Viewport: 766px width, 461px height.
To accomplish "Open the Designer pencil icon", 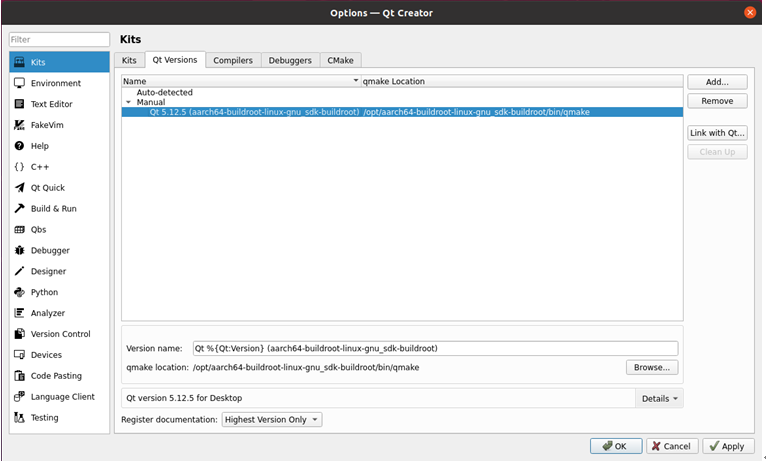I will tap(20, 271).
